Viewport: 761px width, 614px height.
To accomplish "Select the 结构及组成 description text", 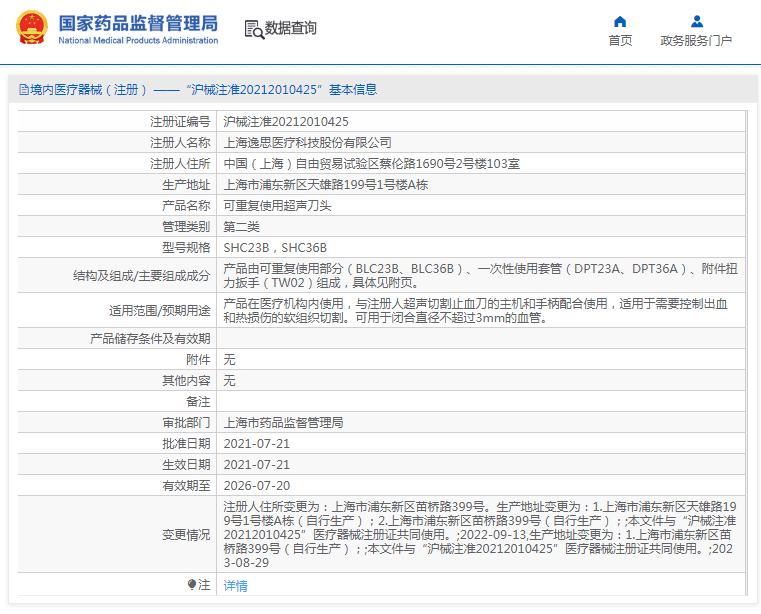I will pyautogui.click(x=480, y=275).
